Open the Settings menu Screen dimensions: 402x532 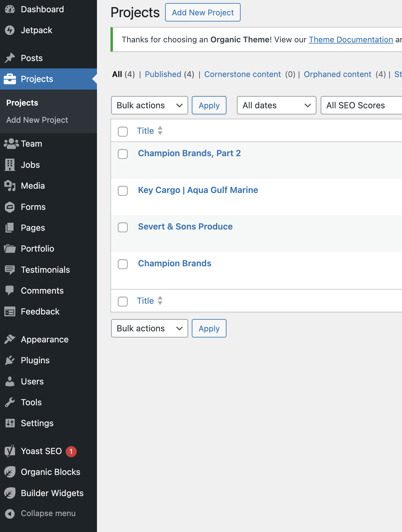coord(48,423)
